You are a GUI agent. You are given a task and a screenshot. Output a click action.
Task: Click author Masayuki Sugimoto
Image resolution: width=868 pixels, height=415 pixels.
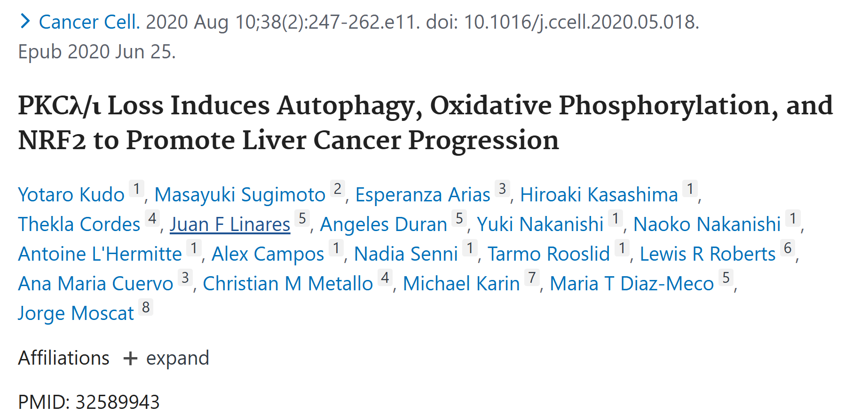tap(240, 195)
